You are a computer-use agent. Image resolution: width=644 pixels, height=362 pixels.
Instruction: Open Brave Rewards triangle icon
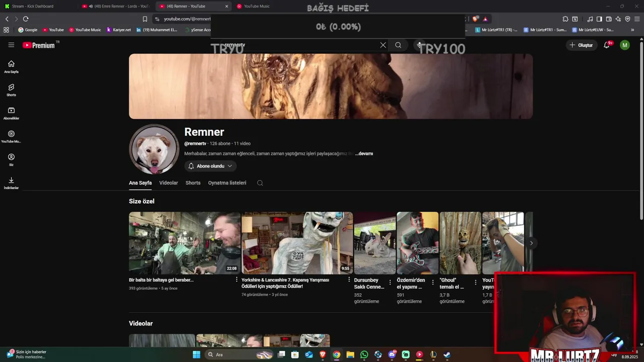click(486, 19)
